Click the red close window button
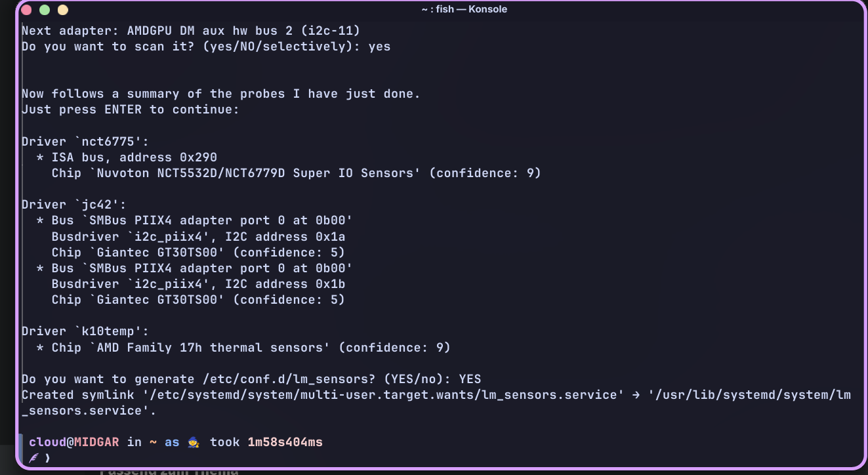868x475 pixels. coord(26,10)
